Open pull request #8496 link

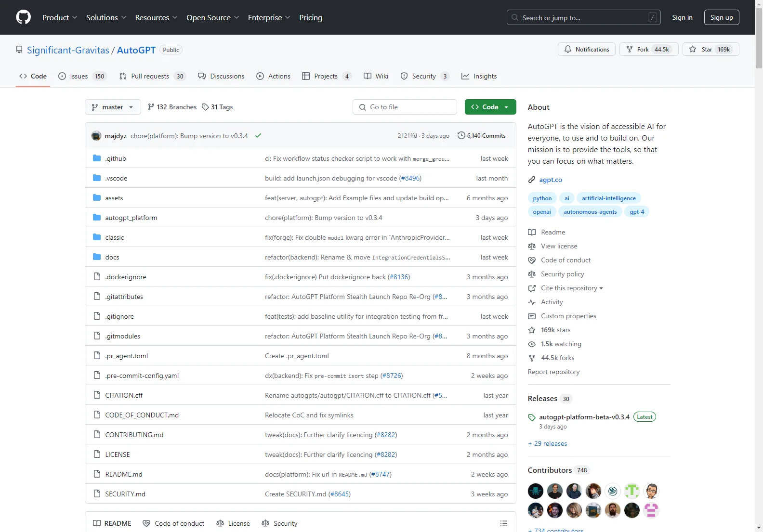pyautogui.click(x=410, y=178)
